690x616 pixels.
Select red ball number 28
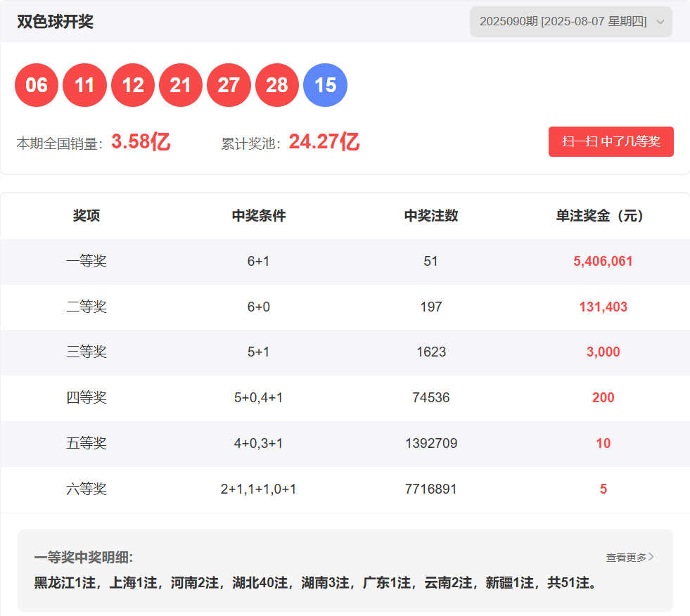277,85
